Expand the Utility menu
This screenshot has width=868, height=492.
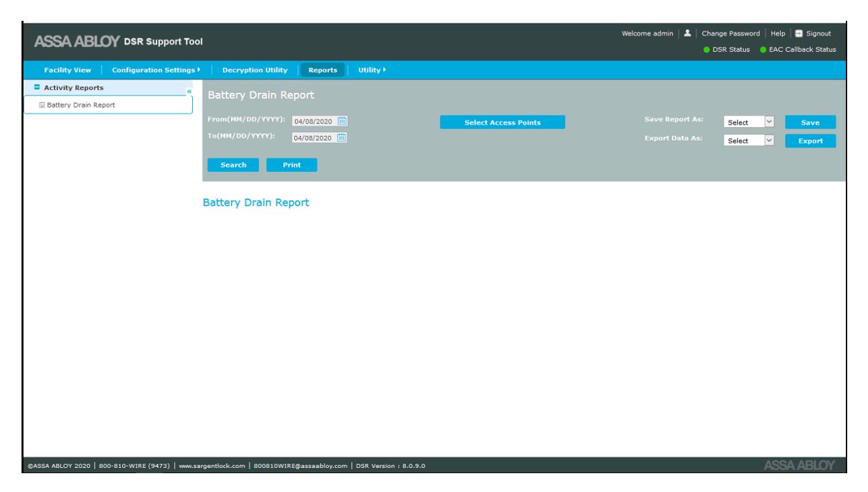[374, 70]
